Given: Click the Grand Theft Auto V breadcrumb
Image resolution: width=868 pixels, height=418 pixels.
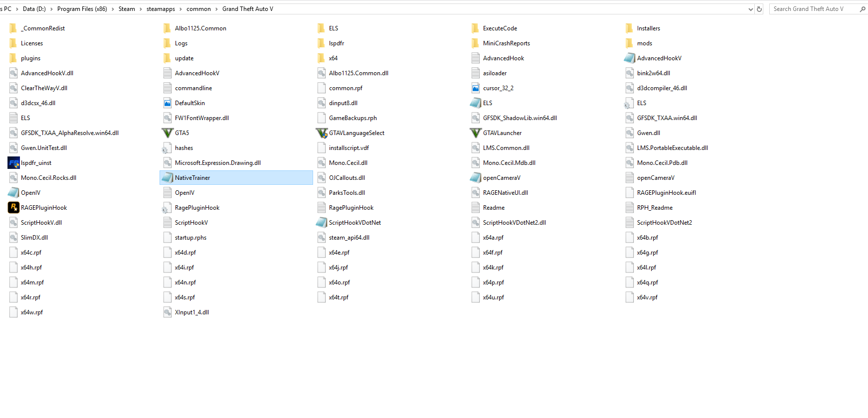Looking at the screenshot, I should pos(248,9).
